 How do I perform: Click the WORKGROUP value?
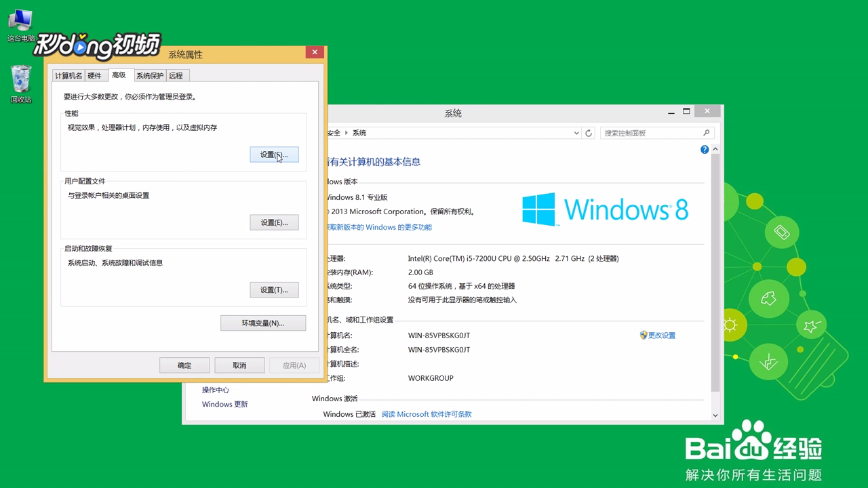click(431, 378)
